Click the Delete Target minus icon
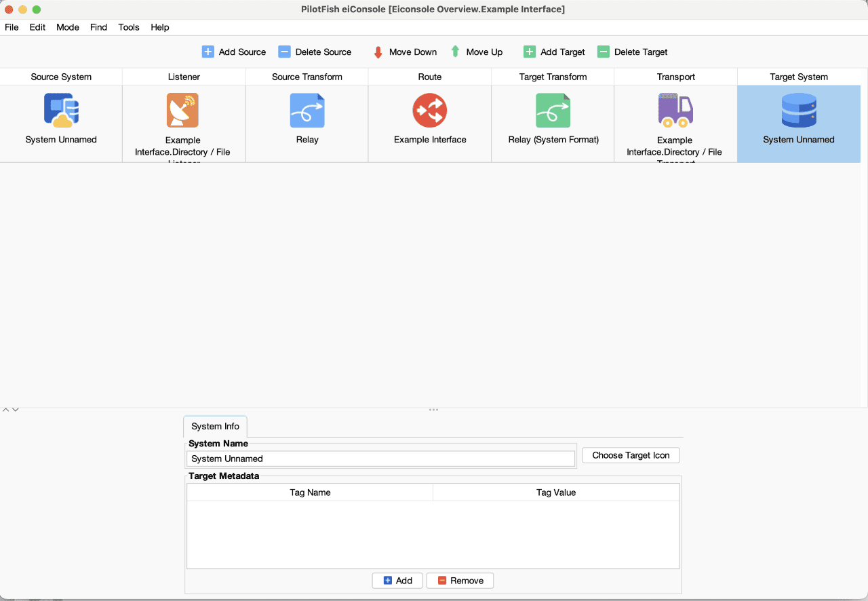 pyautogui.click(x=604, y=52)
